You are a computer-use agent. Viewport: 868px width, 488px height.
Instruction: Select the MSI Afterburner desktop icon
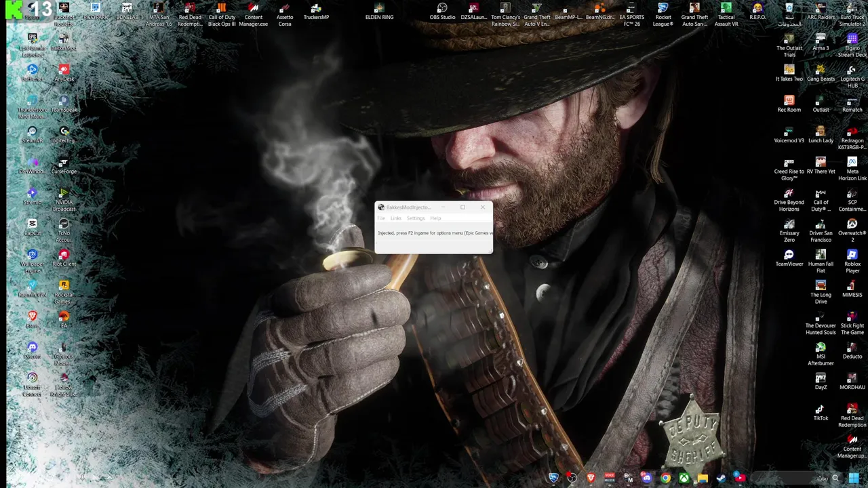(821, 353)
